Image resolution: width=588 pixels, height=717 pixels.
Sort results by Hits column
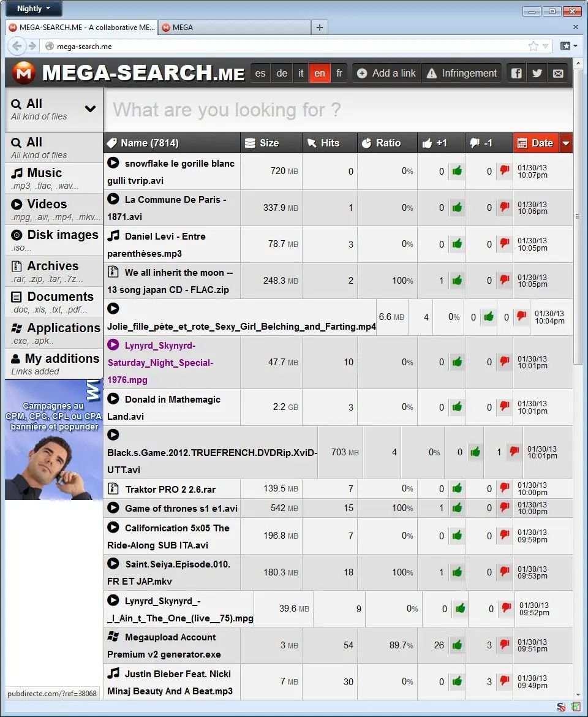coord(330,143)
